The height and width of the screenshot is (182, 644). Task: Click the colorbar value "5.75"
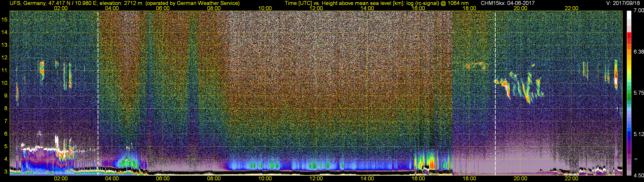pyautogui.click(x=638, y=93)
